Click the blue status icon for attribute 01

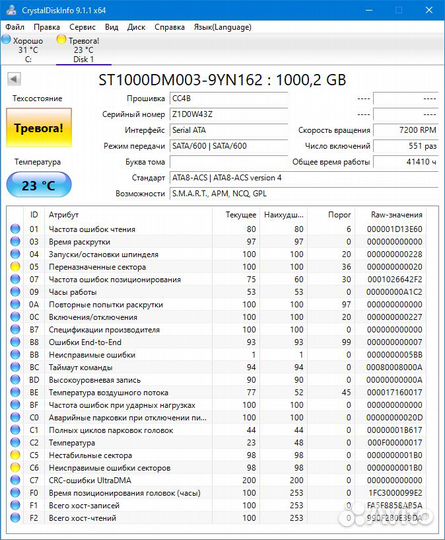click(x=15, y=229)
